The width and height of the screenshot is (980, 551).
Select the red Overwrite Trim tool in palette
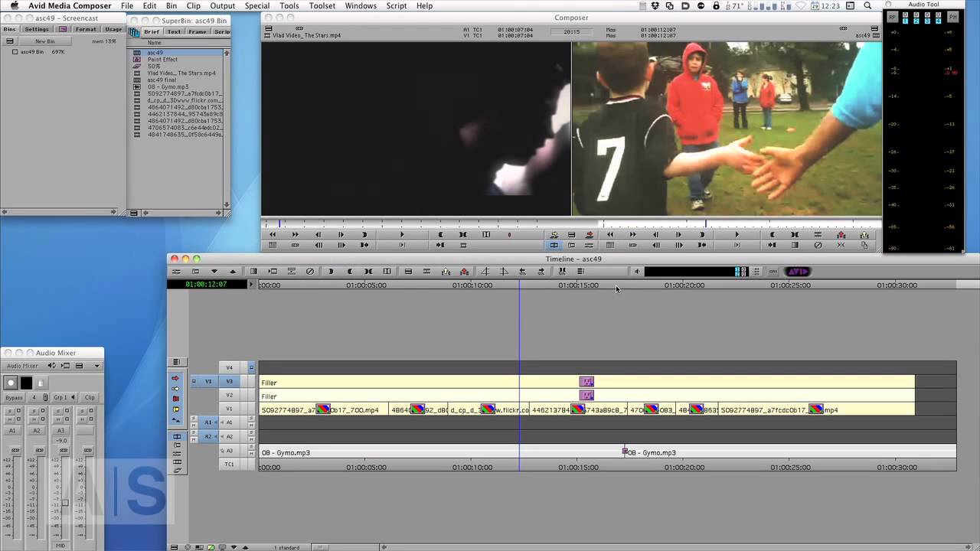tap(176, 399)
